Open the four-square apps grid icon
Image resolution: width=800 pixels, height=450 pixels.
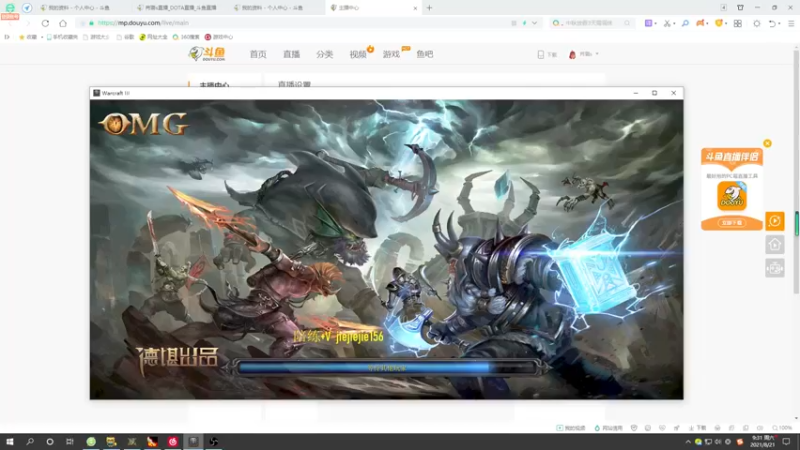point(738,23)
